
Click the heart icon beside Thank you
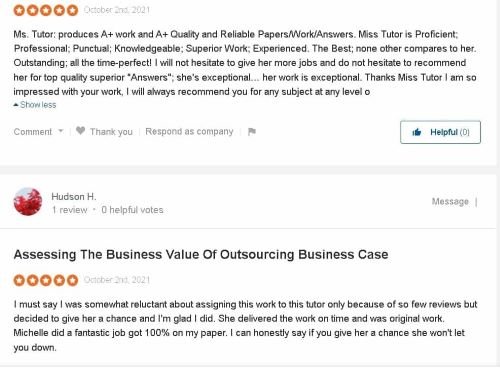pyautogui.click(x=80, y=131)
